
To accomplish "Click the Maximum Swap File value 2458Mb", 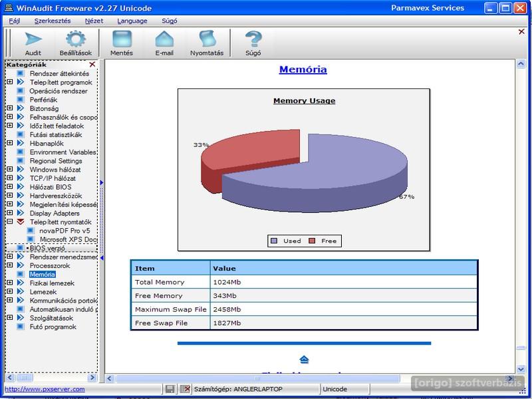I will 227,309.
